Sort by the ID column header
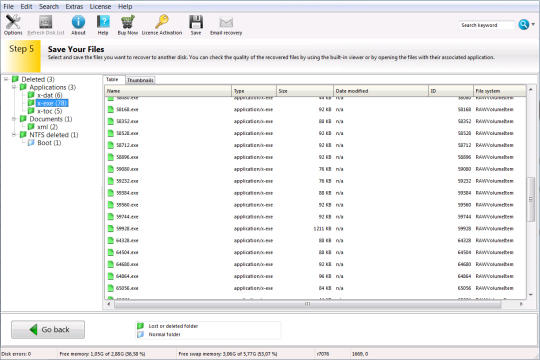The image size is (540, 360). 451,91
